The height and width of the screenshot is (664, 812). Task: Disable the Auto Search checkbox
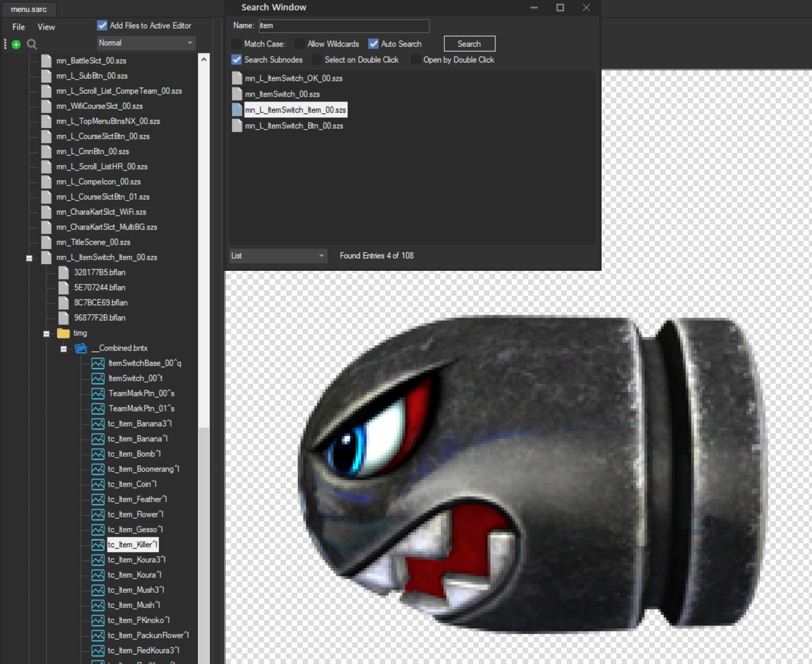tap(373, 44)
